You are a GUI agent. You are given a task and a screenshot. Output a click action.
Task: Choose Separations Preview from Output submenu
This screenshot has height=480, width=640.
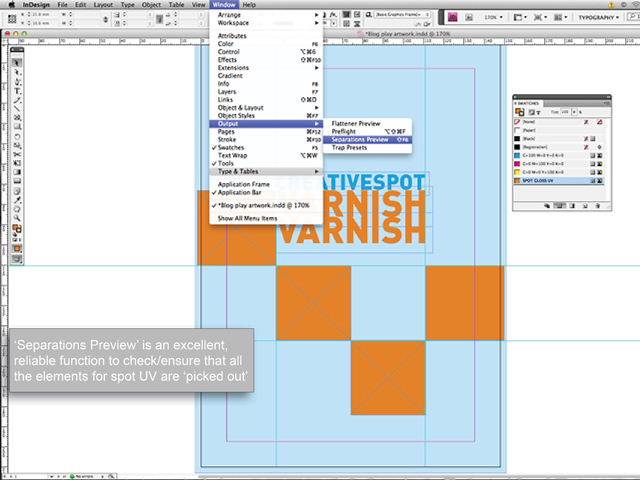[x=367, y=140]
